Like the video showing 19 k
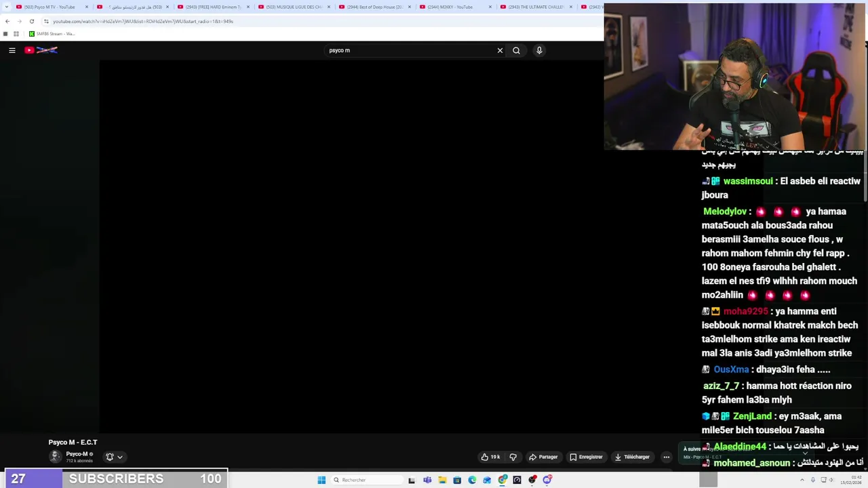 (491, 457)
